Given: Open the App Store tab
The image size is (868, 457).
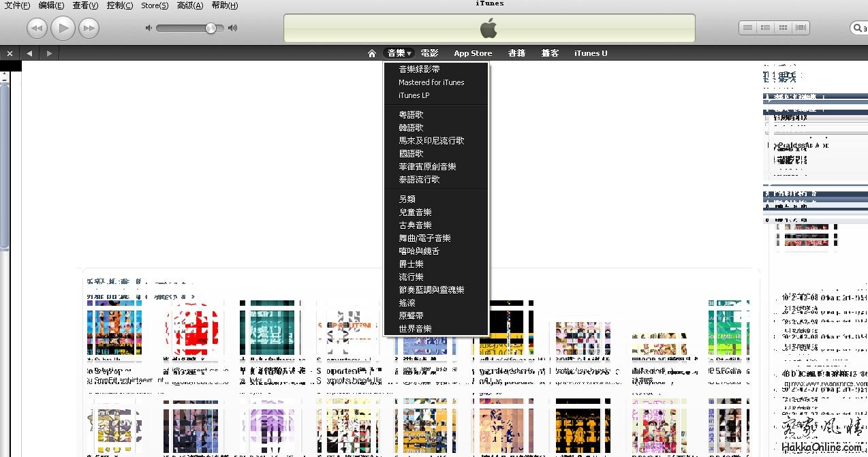Looking at the screenshot, I should click(473, 53).
